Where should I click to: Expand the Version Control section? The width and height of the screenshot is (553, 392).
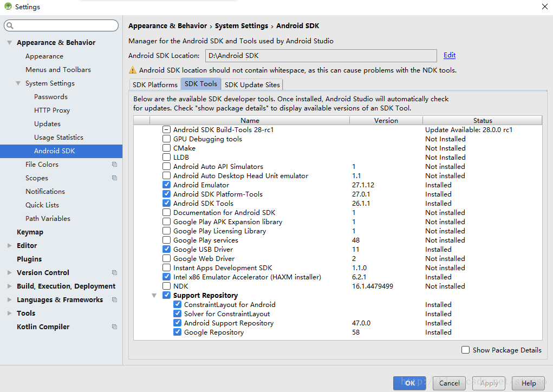click(x=10, y=272)
